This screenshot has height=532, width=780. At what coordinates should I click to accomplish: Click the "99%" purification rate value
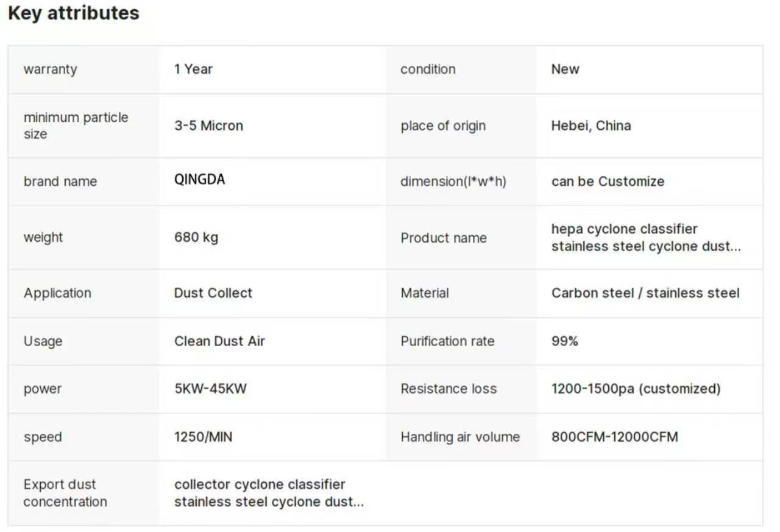coord(564,341)
